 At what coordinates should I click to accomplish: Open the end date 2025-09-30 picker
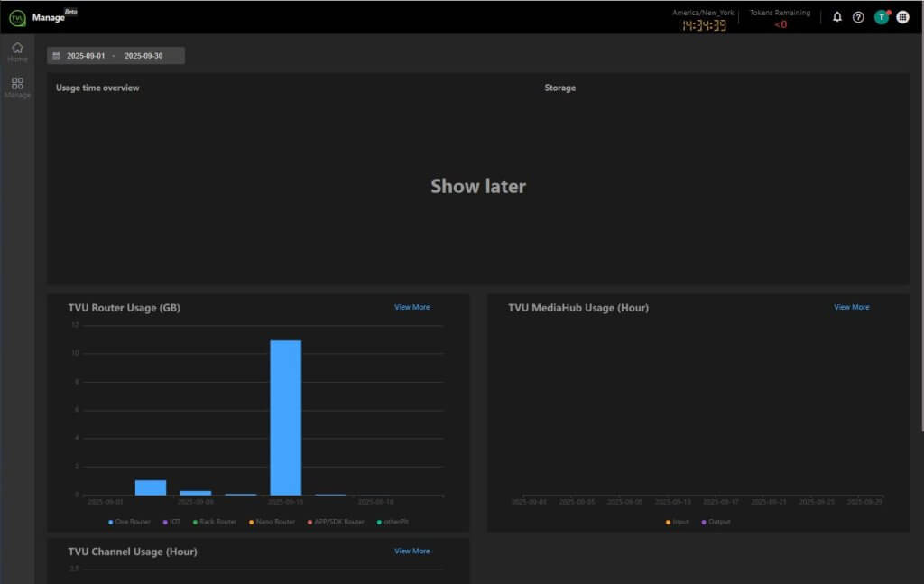tap(143, 56)
